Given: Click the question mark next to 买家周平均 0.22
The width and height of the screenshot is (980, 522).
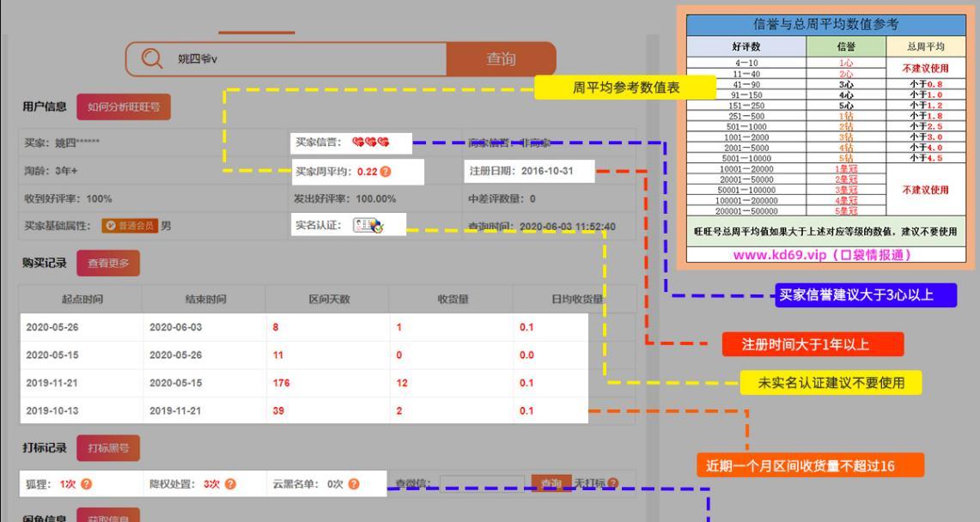Looking at the screenshot, I should tap(386, 172).
